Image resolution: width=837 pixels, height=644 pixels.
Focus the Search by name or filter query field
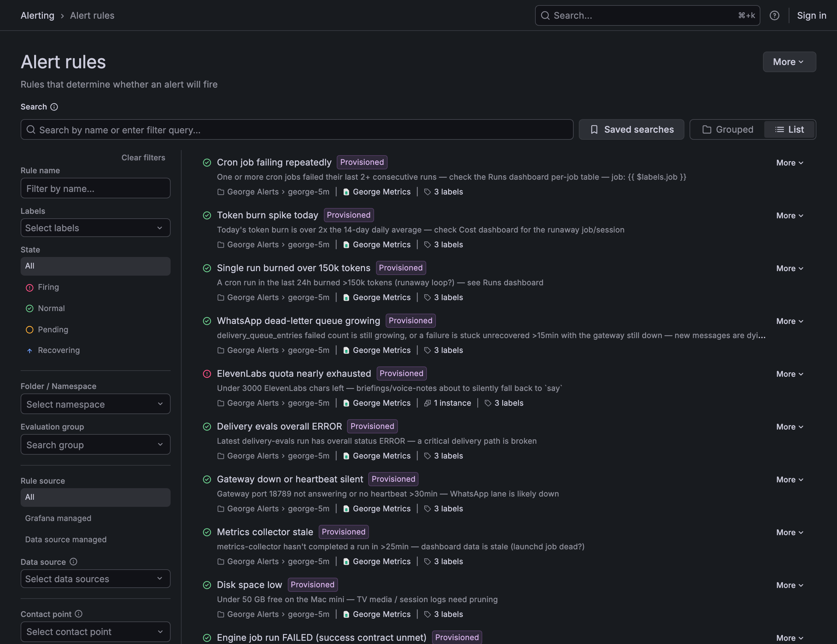[x=297, y=129]
